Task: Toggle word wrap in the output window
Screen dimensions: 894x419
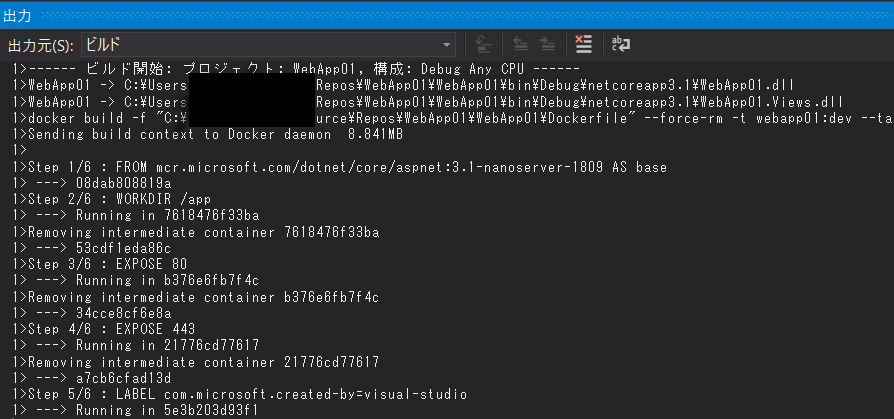Action: (x=620, y=44)
